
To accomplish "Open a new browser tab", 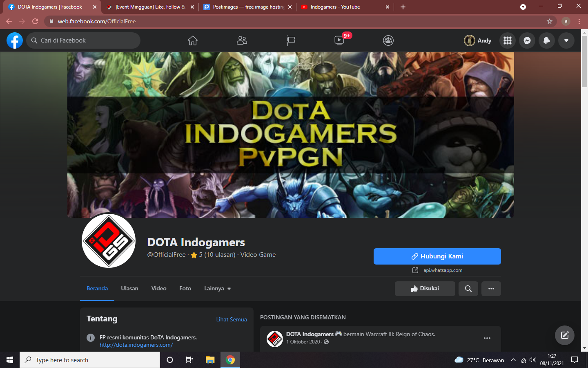I will pos(403,7).
